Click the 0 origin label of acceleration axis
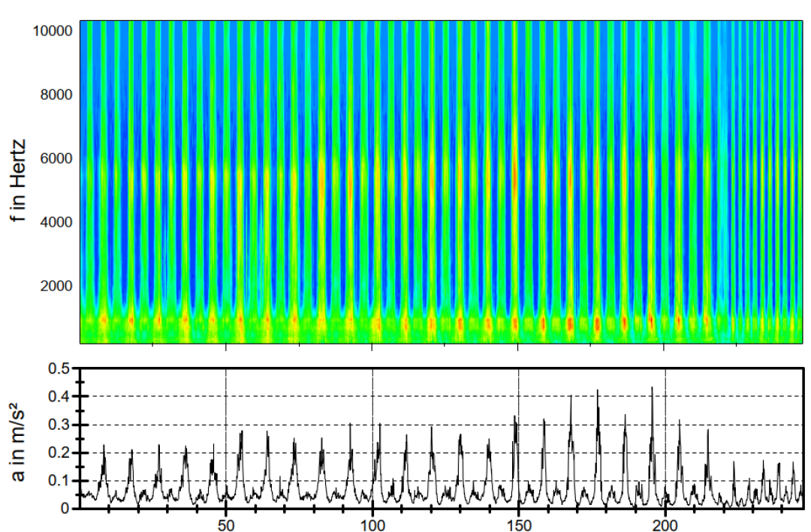Screen dimensions: 811x532 (x=65, y=508)
